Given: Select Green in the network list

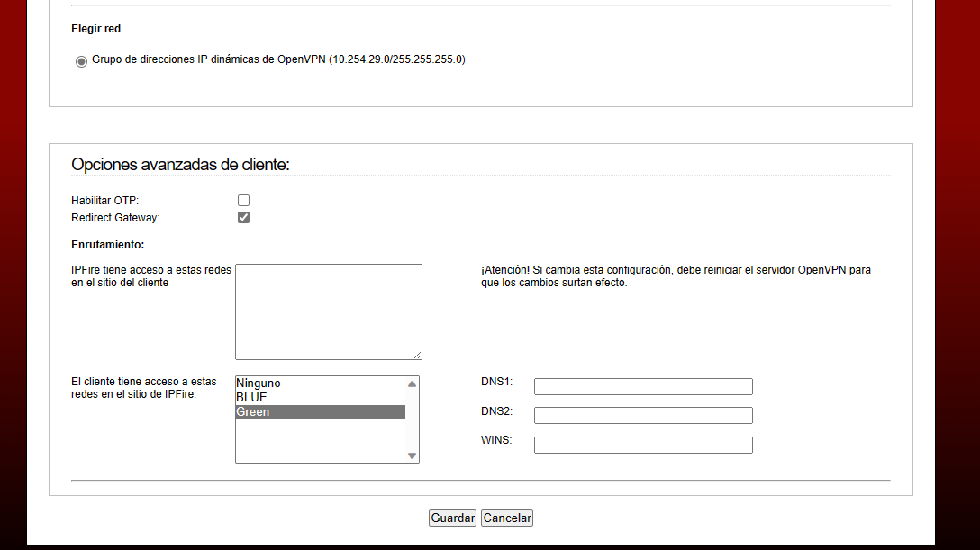Looking at the screenshot, I should [320, 412].
